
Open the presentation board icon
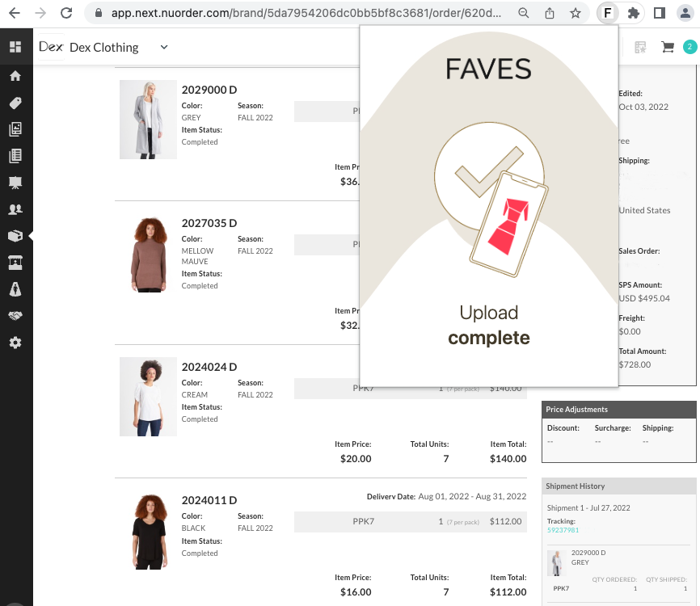(x=15, y=183)
